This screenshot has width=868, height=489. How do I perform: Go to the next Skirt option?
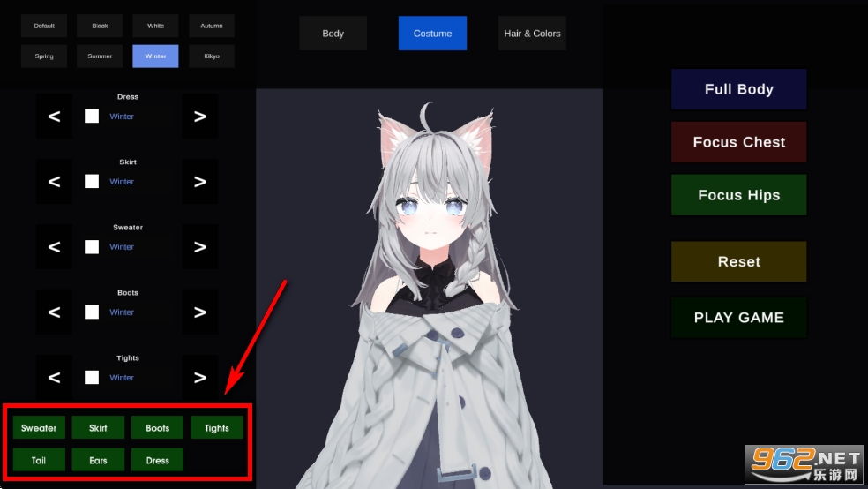tap(200, 182)
